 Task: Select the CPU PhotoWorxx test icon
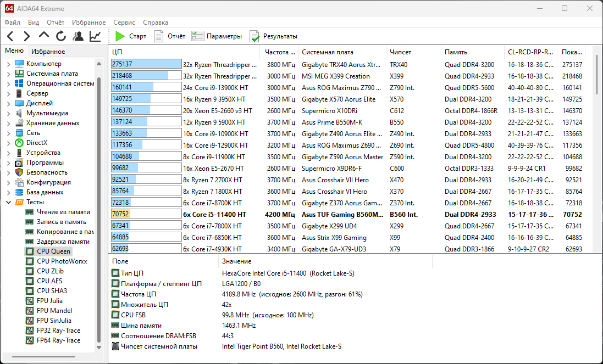tap(29, 261)
